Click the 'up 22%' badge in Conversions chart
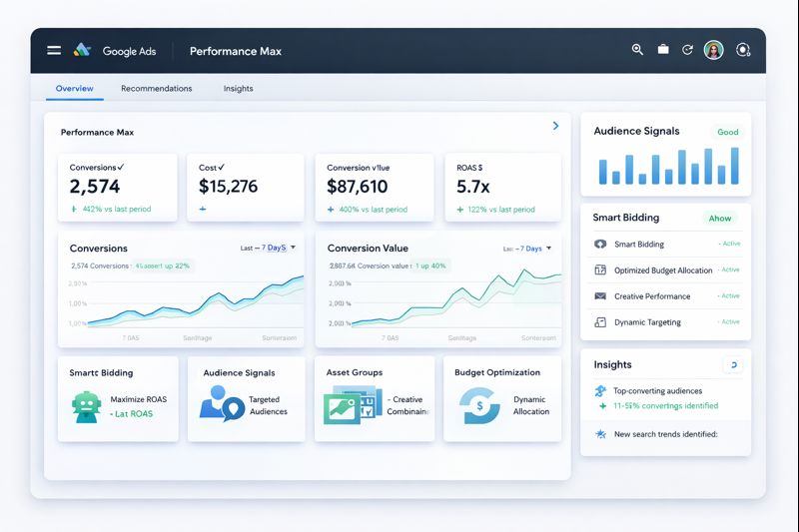Viewport: 799px width, 532px height. tap(161, 266)
